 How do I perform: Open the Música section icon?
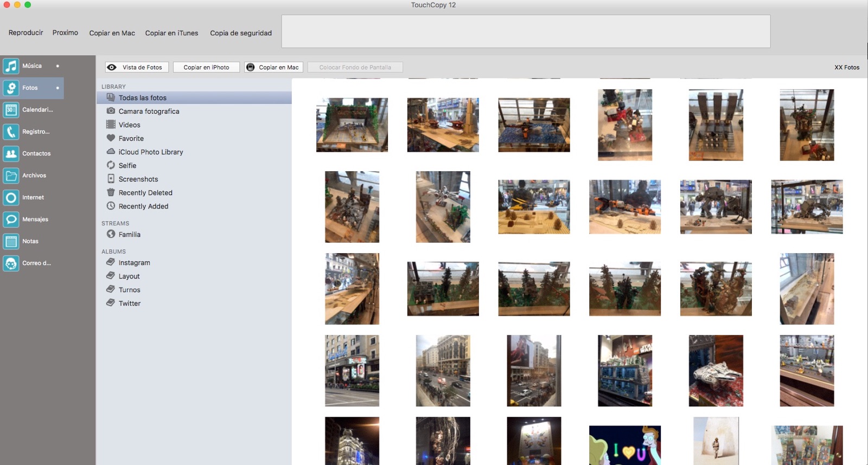pyautogui.click(x=11, y=66)
